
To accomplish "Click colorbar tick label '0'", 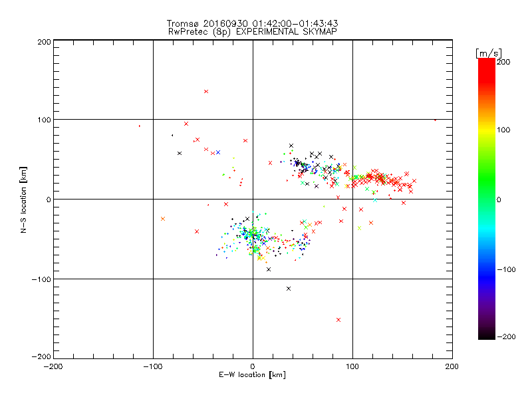I will pos(499,199).
